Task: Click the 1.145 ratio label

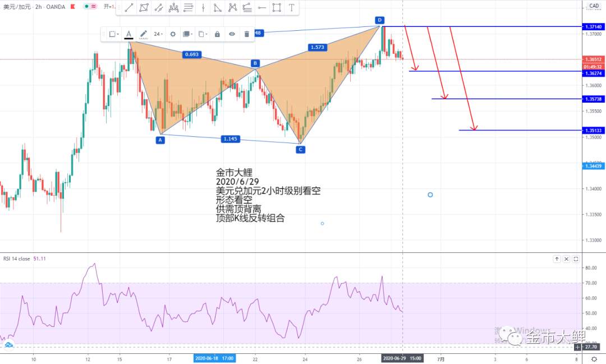Action: (231, 139)
